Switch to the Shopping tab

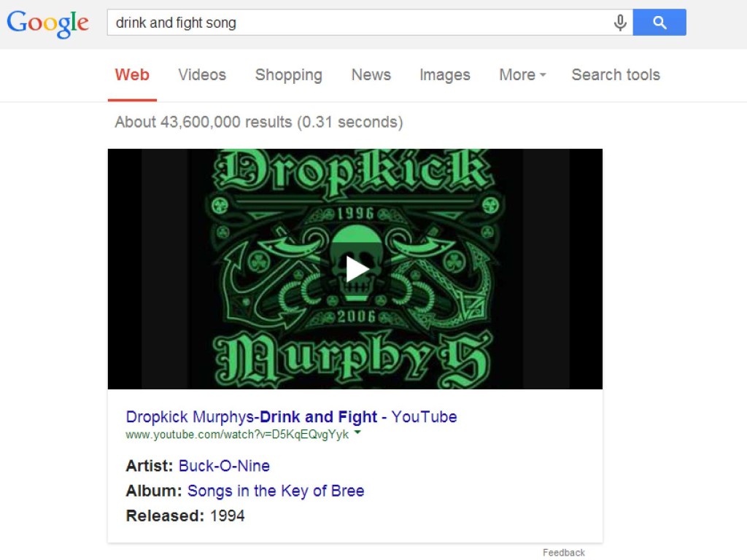click(289, 75)
